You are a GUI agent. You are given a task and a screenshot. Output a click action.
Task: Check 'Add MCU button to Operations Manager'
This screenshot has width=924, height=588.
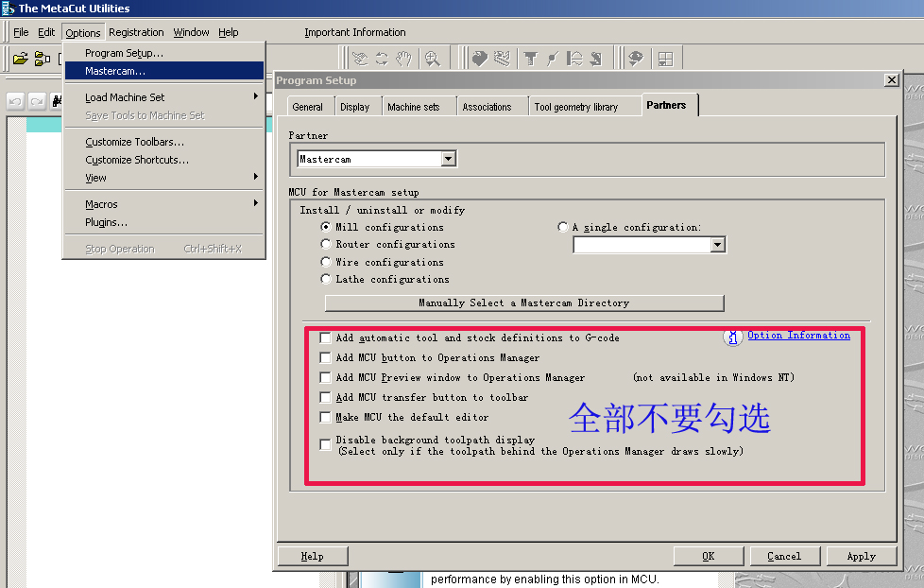[325, 357]
